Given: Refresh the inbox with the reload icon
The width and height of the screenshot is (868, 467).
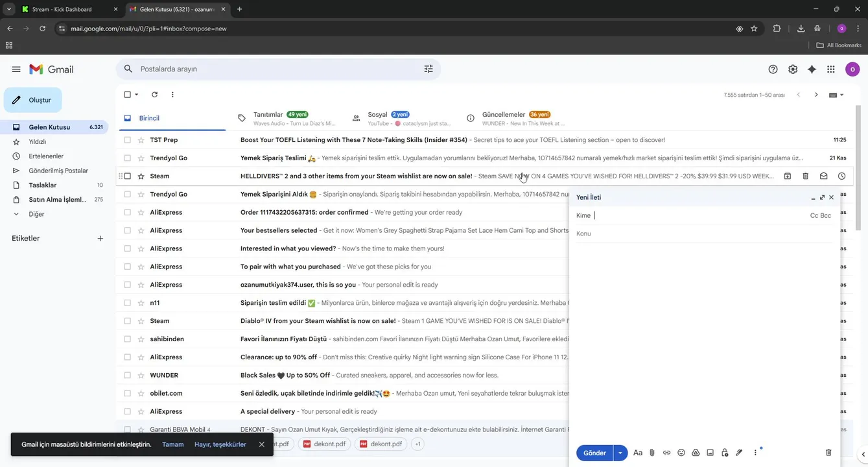Looking at the screenshot, I should click(x=154, y=95).
